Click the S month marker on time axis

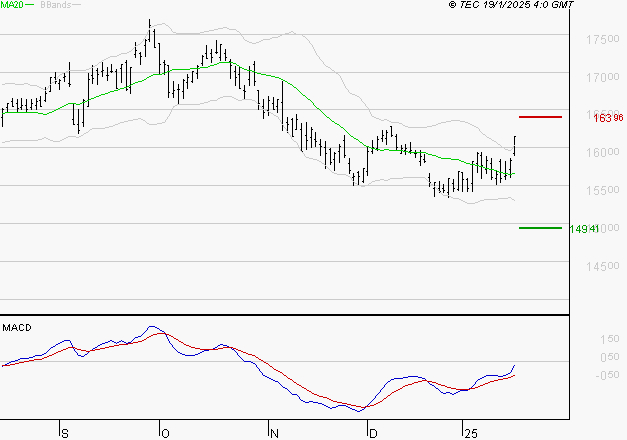[65, 434]
